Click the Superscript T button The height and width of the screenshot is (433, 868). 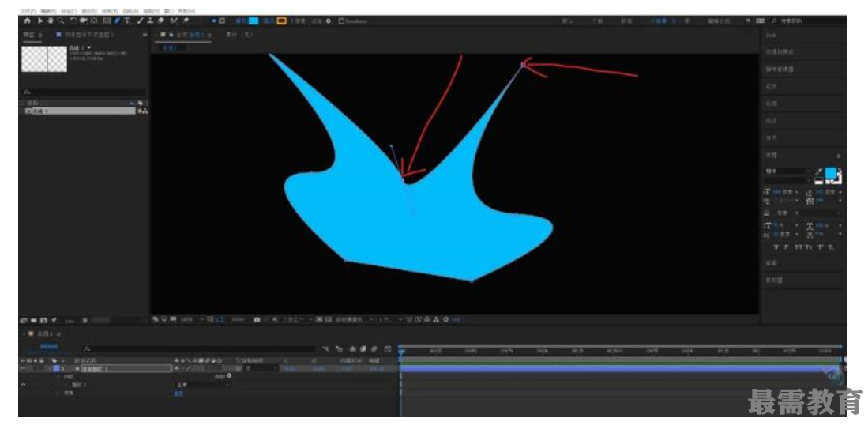821,247
